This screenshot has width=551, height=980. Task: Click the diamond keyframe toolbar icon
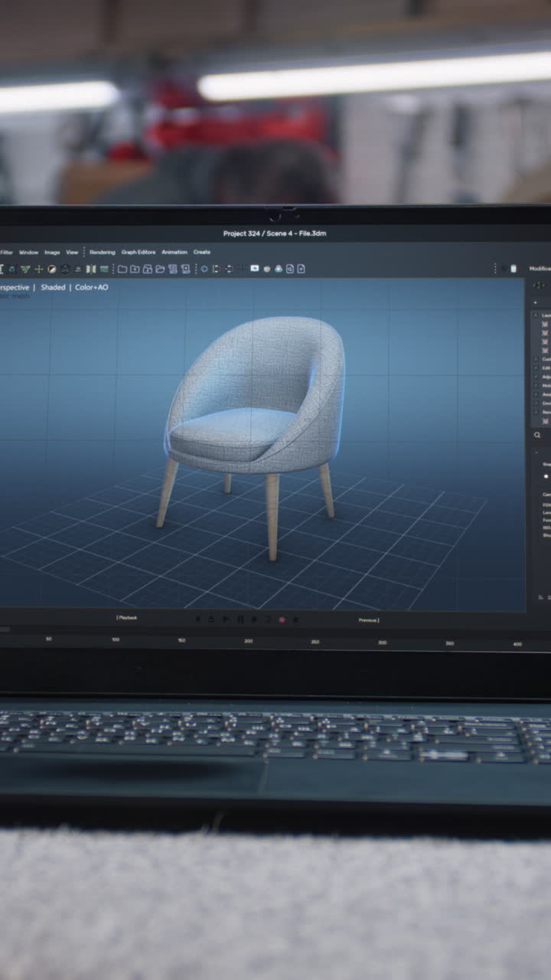pyautogui.click(x=204, y=269)
